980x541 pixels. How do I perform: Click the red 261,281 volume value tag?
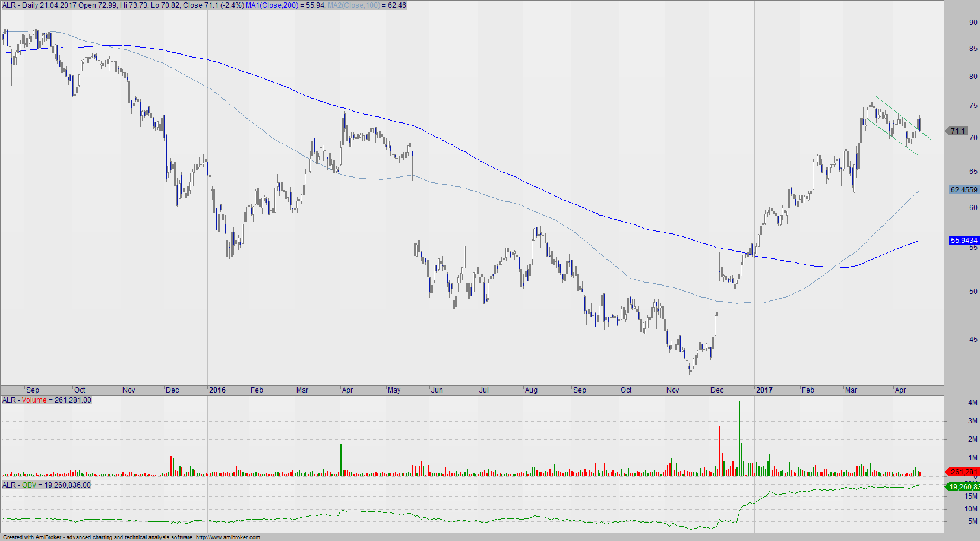[963, 472]
